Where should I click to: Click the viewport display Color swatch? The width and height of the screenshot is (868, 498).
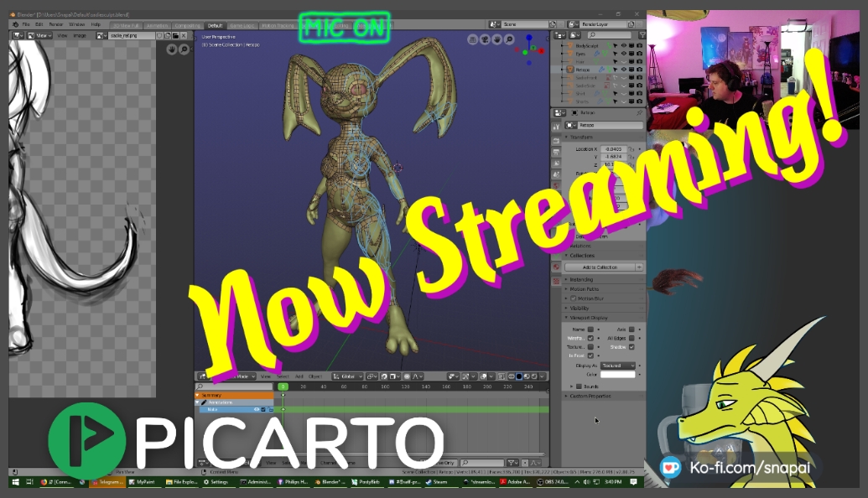(x=618, y=375)
